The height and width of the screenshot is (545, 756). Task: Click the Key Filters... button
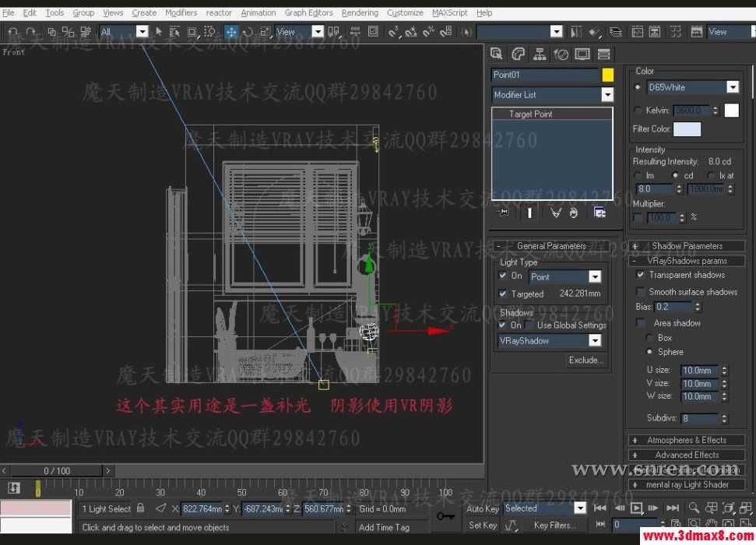[554, 526]
